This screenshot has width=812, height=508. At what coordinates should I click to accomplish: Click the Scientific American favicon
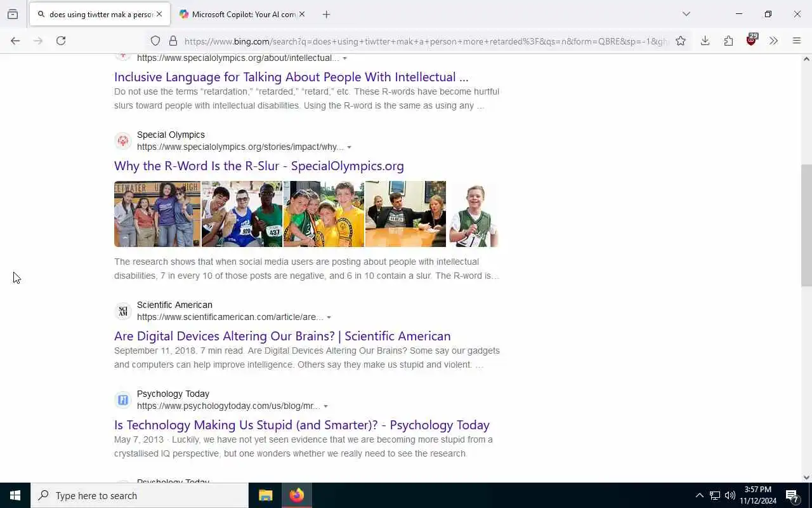click(x=123, y=311)
